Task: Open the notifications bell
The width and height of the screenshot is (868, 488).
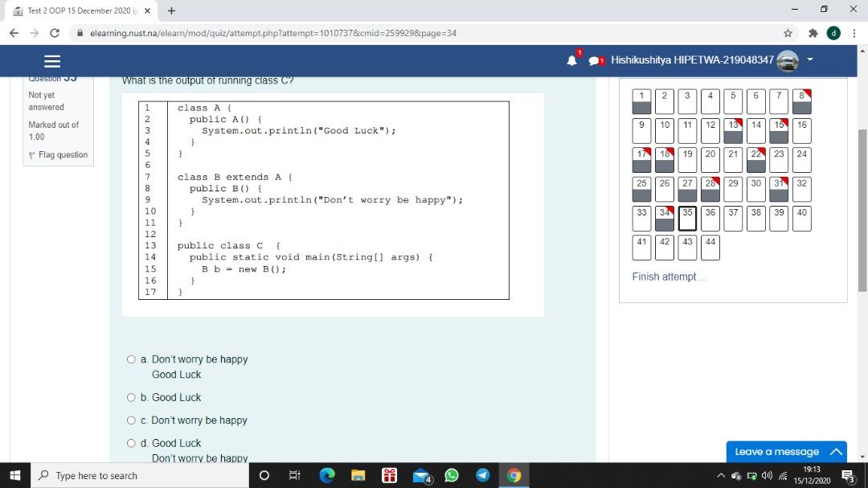Action: pyautogui.click(x=572, y=59)
